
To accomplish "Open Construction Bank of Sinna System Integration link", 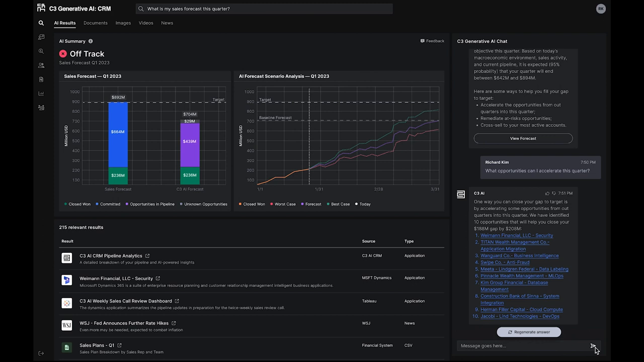I will pos(520,299).
